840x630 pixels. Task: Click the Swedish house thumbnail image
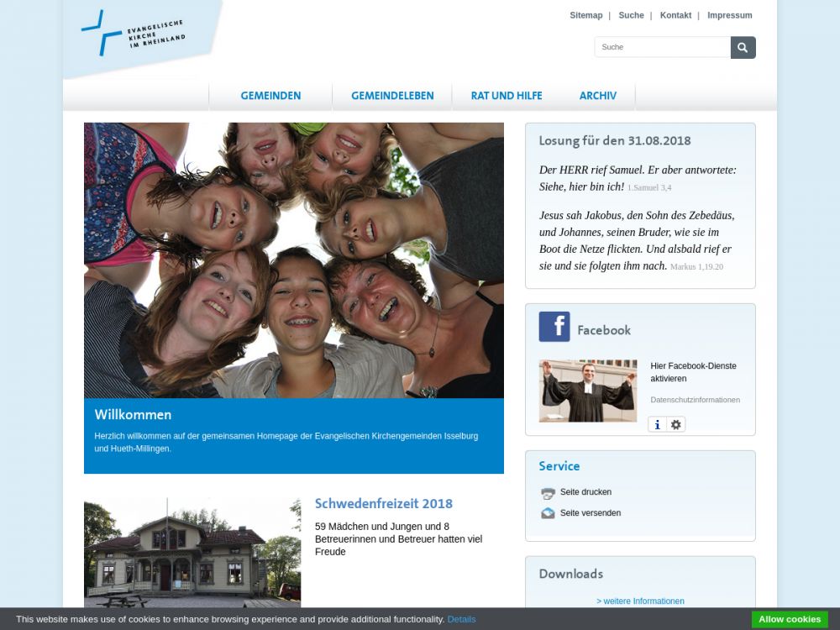click(192, 552)
